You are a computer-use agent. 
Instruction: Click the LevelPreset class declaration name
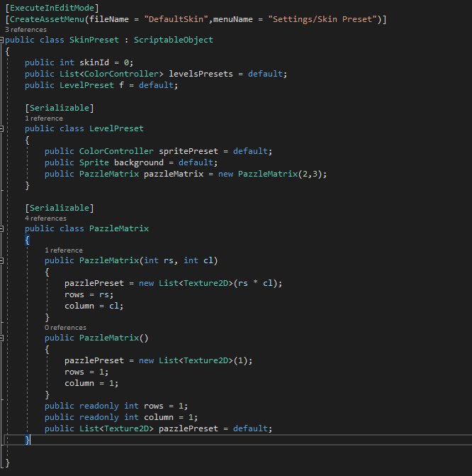click(116, 128)
